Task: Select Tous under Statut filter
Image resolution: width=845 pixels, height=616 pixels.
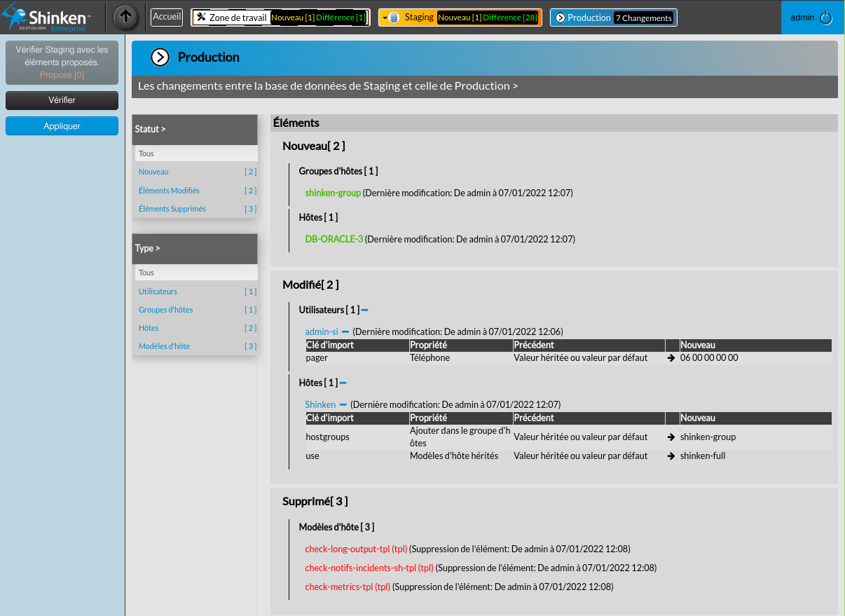Action: coord(146,153)
